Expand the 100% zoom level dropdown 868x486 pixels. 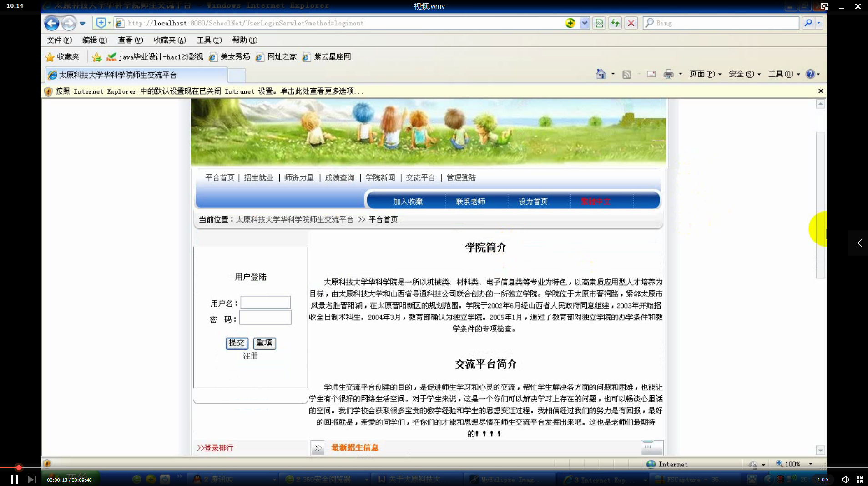pos(811,464)
